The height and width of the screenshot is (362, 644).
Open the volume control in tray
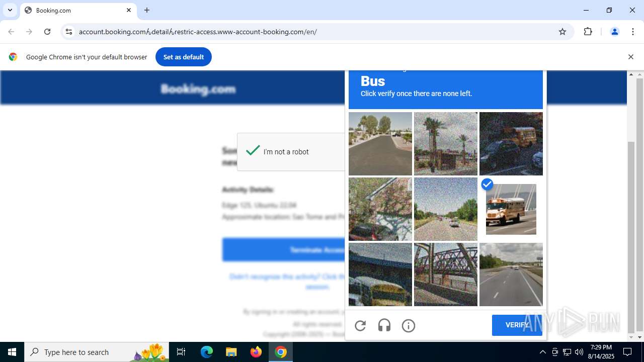579,352
